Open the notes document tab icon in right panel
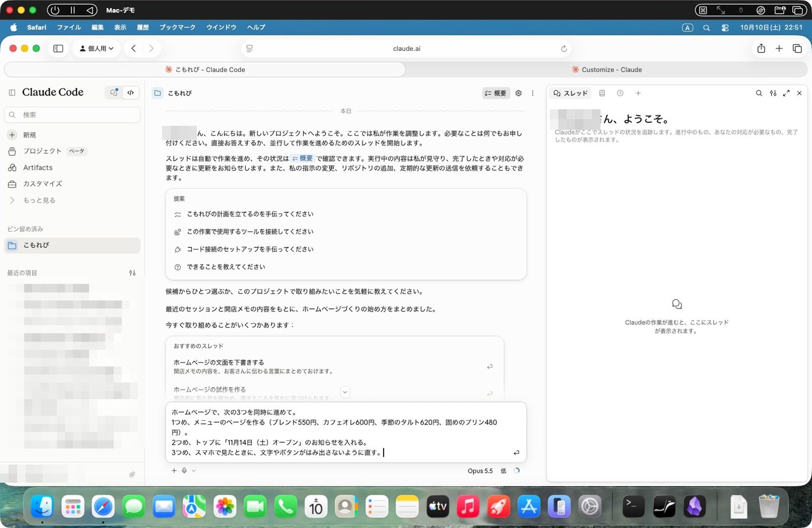812x528 pixels. coord(602,93)
